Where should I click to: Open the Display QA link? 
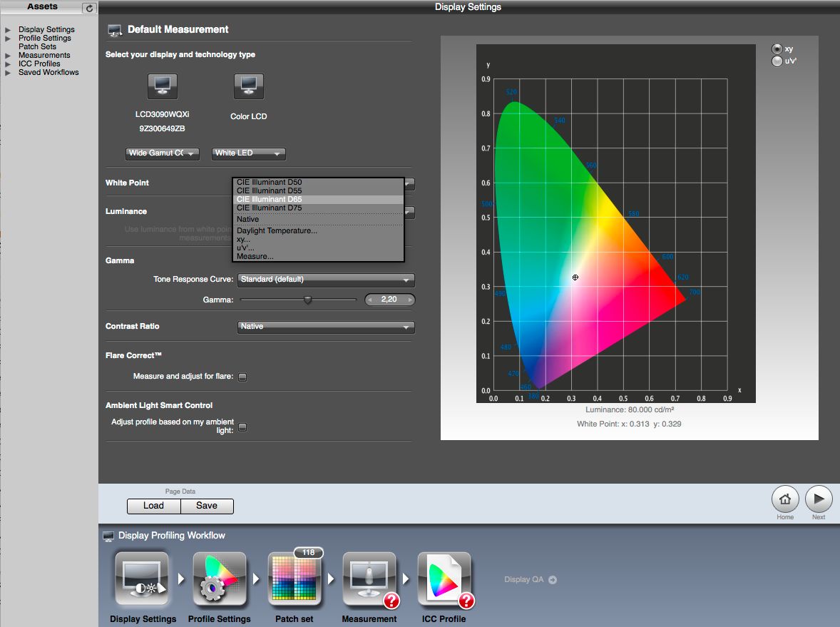[528, 579]
